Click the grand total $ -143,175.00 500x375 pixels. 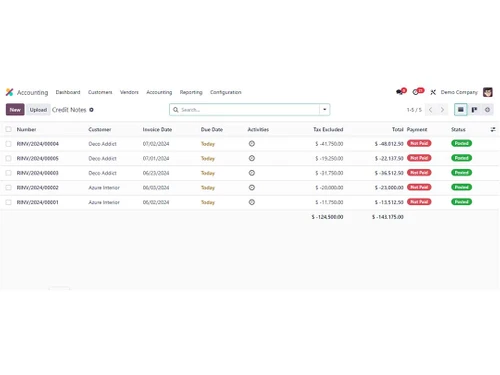click(x=388, y=217)
